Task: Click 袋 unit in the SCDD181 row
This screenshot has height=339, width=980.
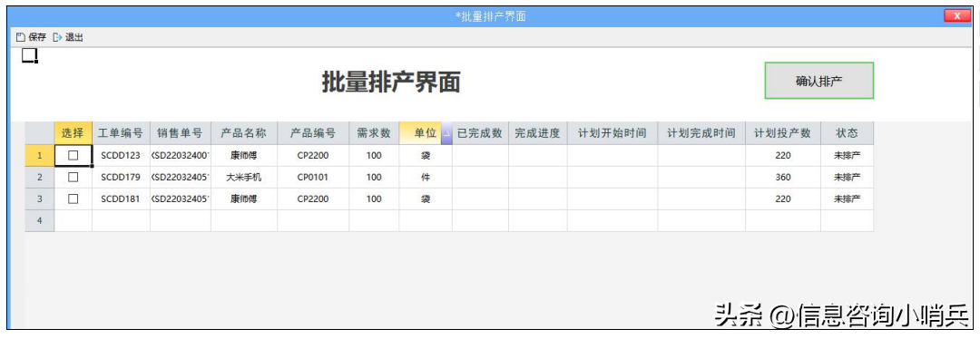Action: pyautogui.click(x=426, y=199)
